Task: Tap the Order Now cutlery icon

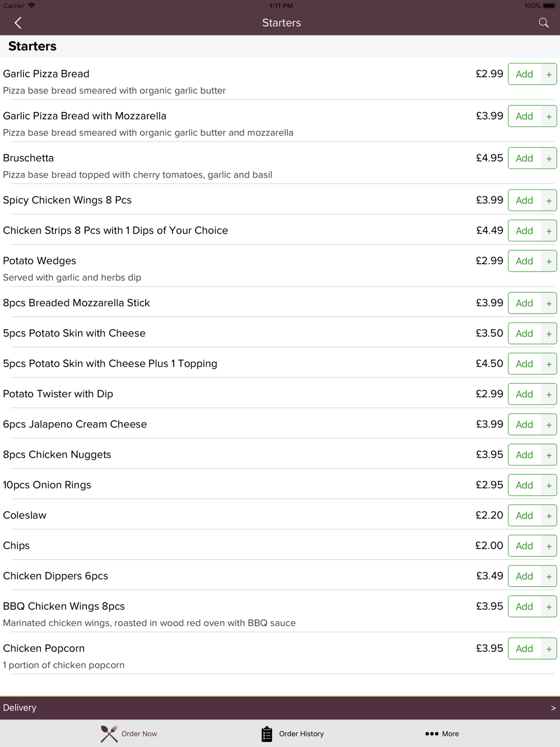Action: [109, 734]
